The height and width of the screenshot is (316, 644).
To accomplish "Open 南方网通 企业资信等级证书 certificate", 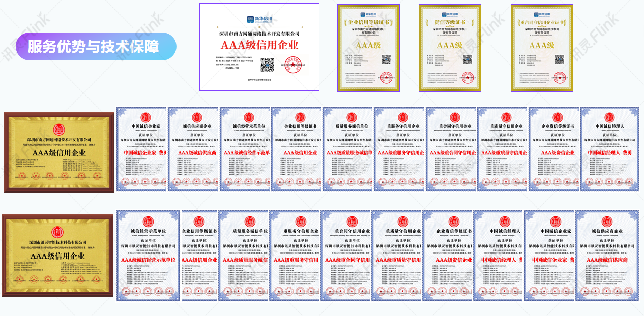I will tap(553, 149).
